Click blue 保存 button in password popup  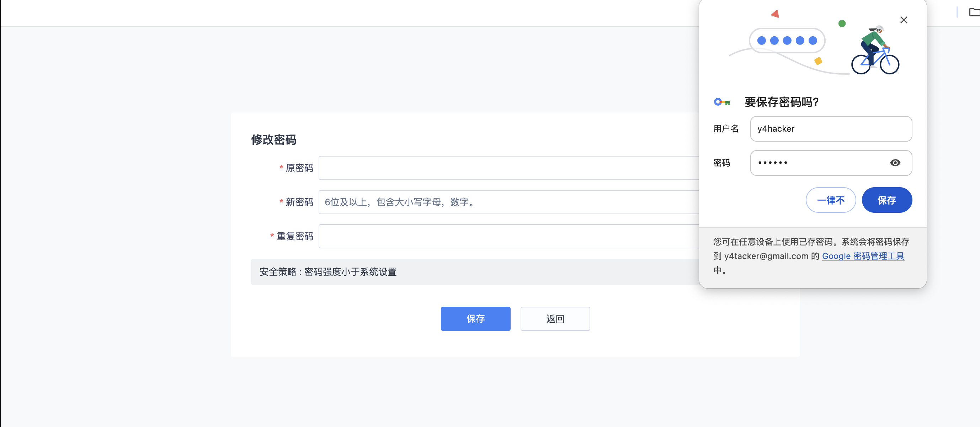[886, 200]
